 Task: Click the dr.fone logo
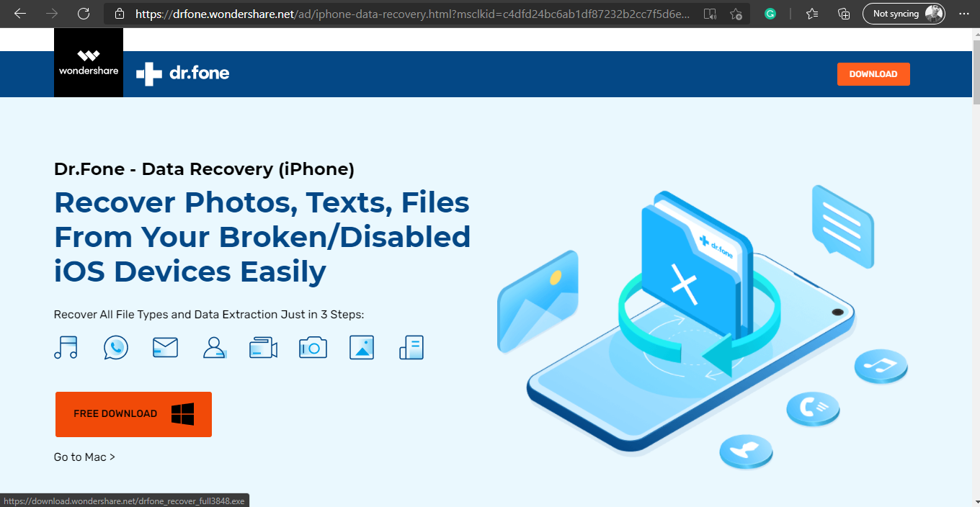point(183,73)
